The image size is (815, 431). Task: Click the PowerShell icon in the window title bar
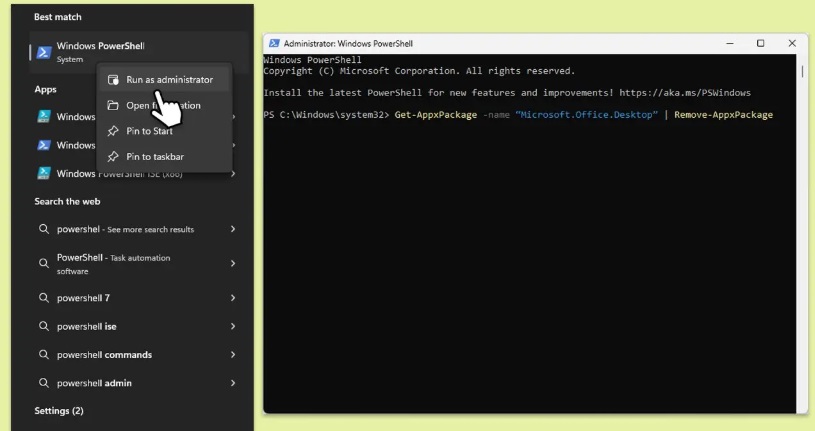click(274, 44)
